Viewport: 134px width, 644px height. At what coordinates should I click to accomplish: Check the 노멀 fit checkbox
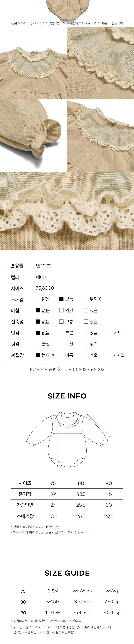tap(61, 344)
